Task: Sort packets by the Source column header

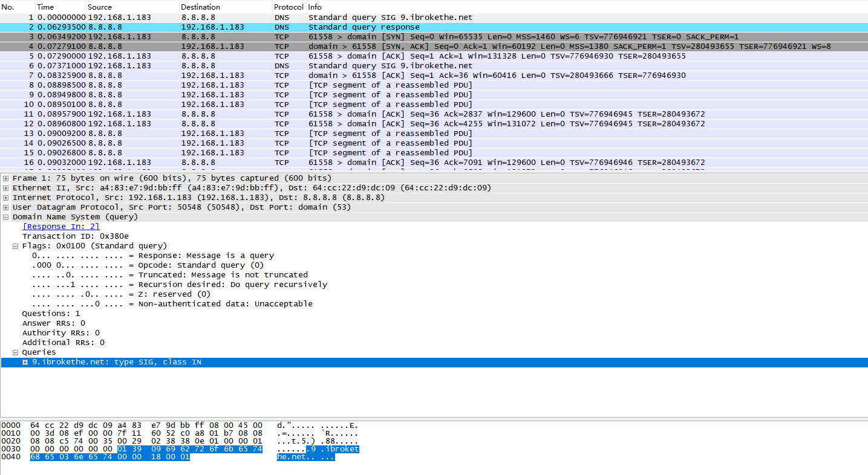Action: pyautogui.click(x=100, y=7)
